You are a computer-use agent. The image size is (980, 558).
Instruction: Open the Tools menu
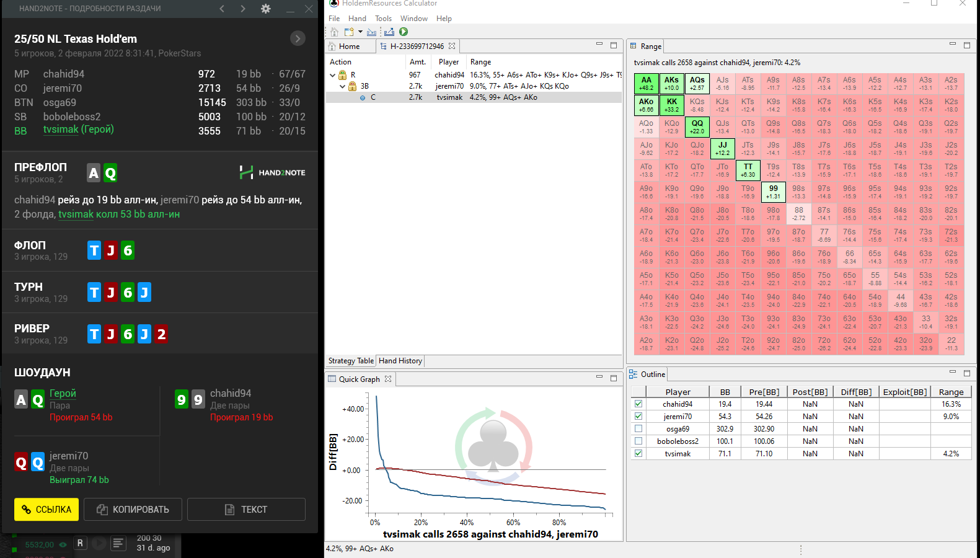383,19
